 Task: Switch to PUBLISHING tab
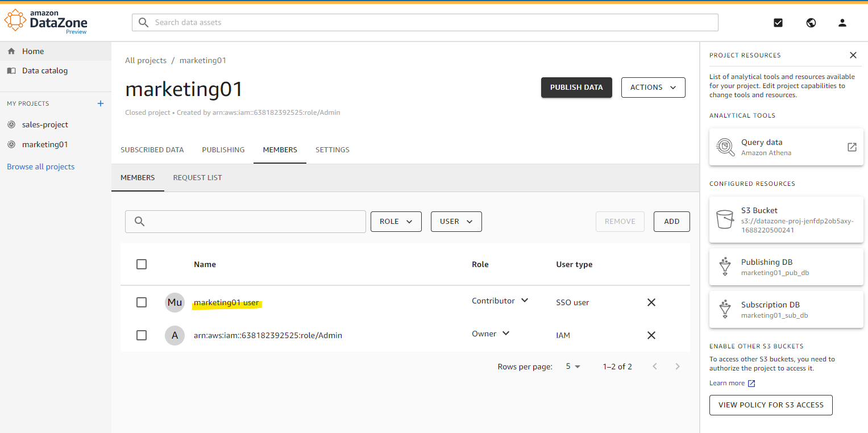point(223,150)
